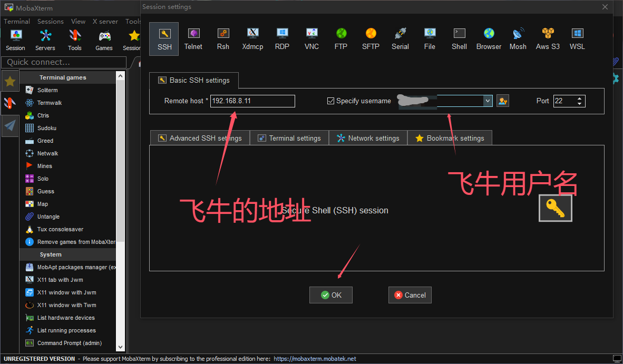
Task: Choose Browser session type
Action: 489,39
